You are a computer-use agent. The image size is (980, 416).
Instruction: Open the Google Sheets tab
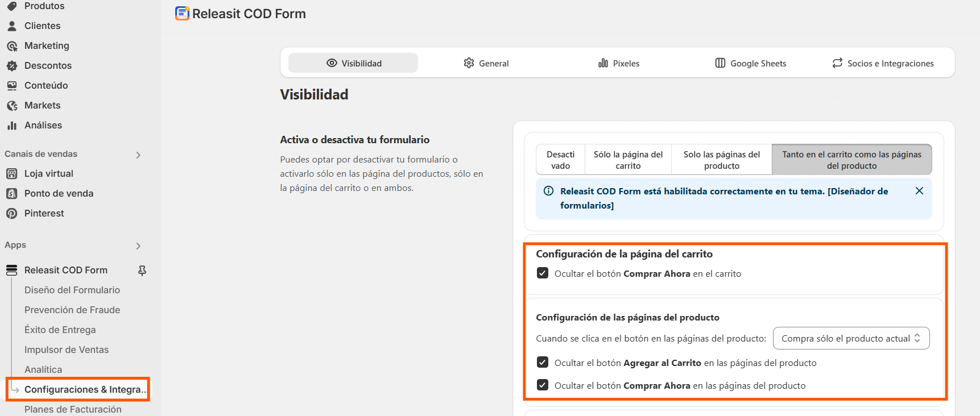751,63
